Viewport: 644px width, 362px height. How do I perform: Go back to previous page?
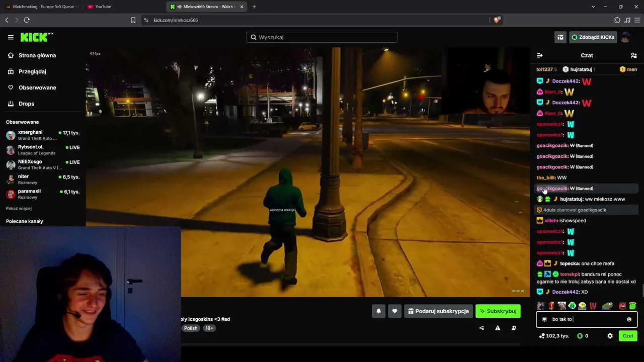coord(7,20)
